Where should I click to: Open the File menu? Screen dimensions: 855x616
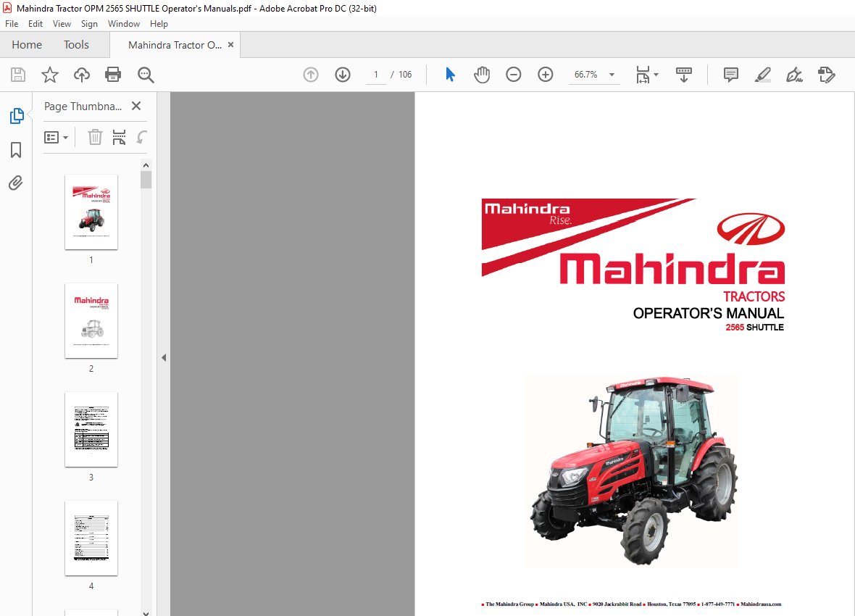(x=12, y=23)
